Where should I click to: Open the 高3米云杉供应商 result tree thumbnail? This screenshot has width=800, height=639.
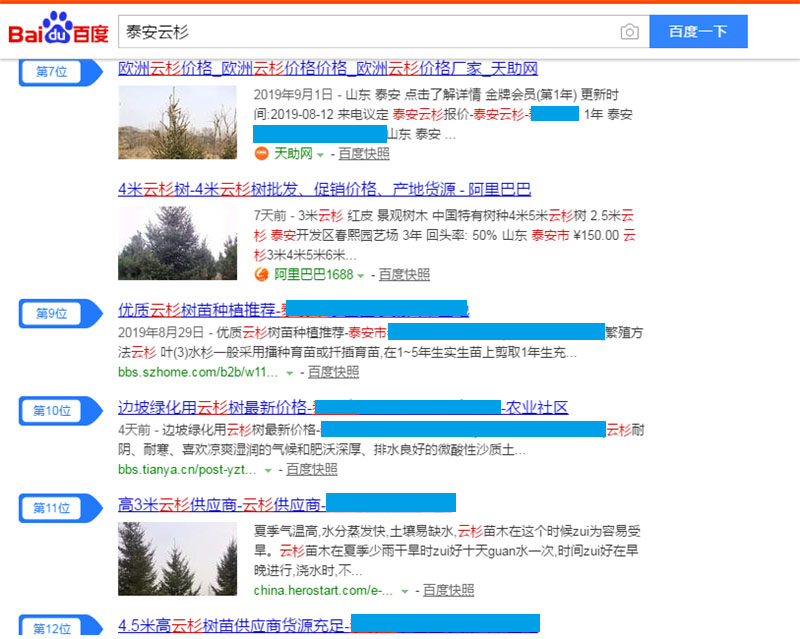[x=178, y=559]
